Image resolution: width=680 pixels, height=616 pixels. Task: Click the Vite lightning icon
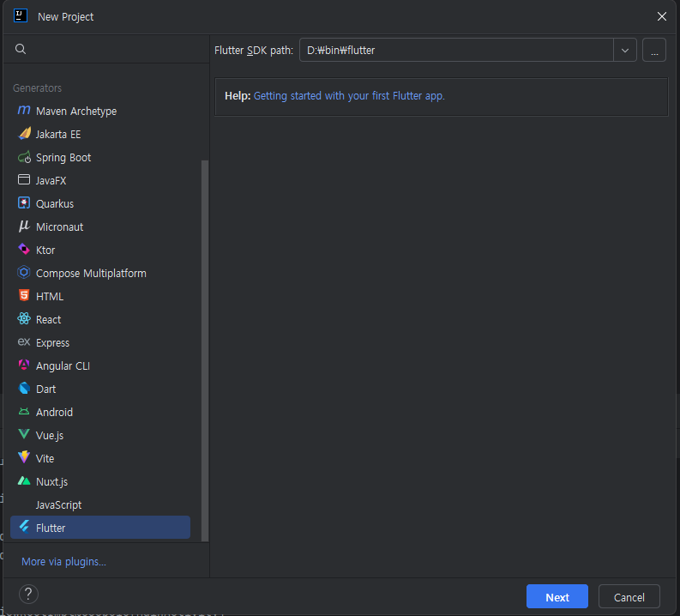click(x=24, y=457)
